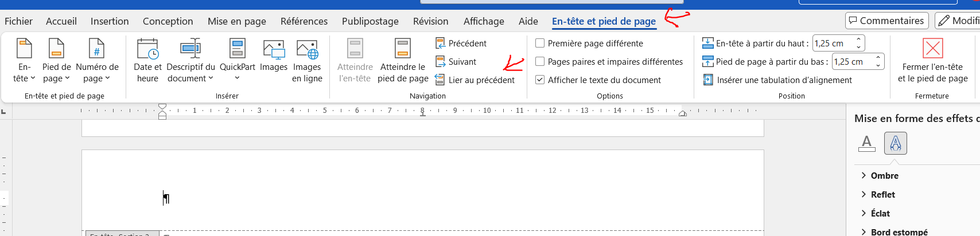Insert Date et heure into header

147,60
